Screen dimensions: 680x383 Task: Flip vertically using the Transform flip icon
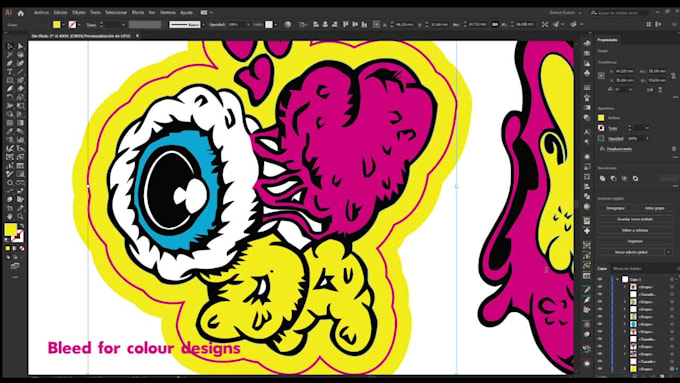(660, 90)
